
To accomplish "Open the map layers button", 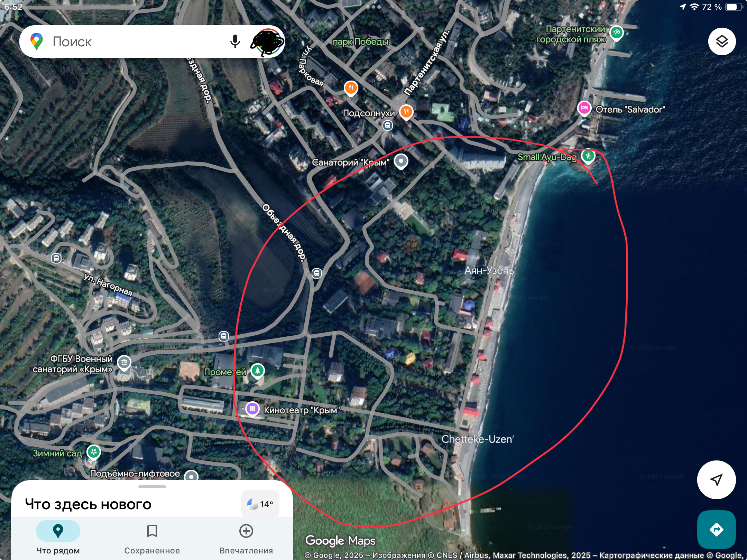I will (x=722, y=41).
